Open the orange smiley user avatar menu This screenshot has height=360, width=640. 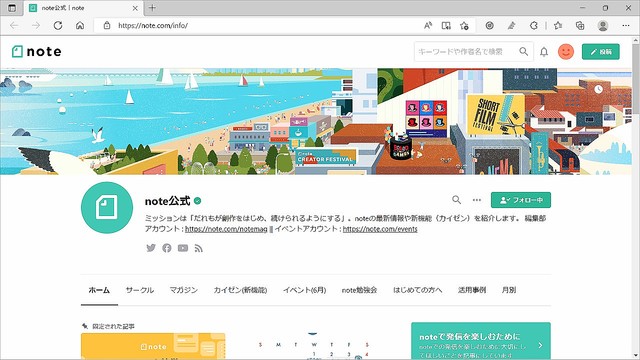click(566, 52)
